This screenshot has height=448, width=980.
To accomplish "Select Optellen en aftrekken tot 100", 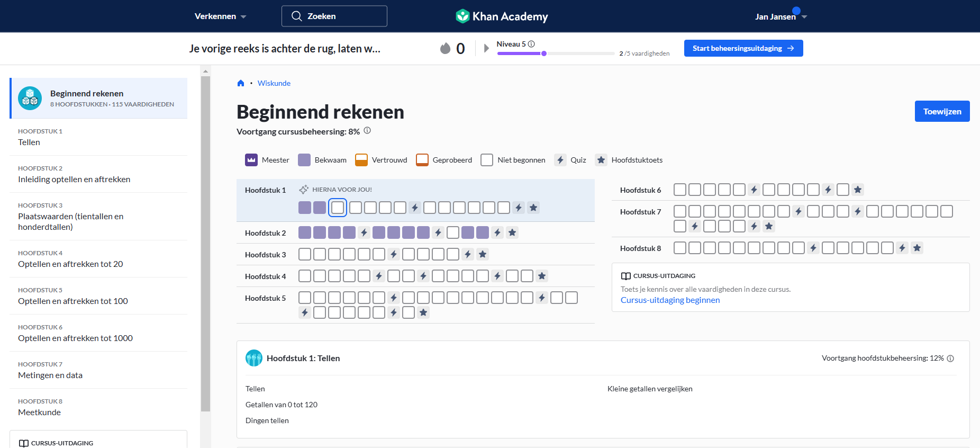I will coord(98,296).
